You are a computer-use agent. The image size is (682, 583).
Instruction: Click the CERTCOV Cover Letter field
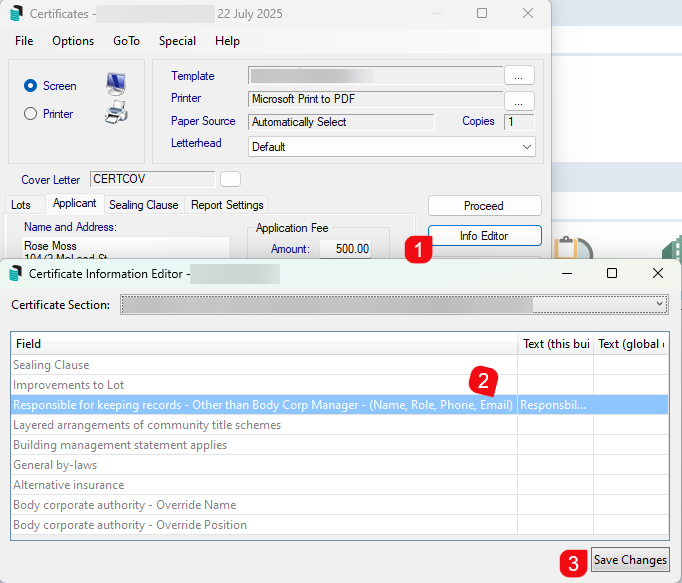point(153,179)
